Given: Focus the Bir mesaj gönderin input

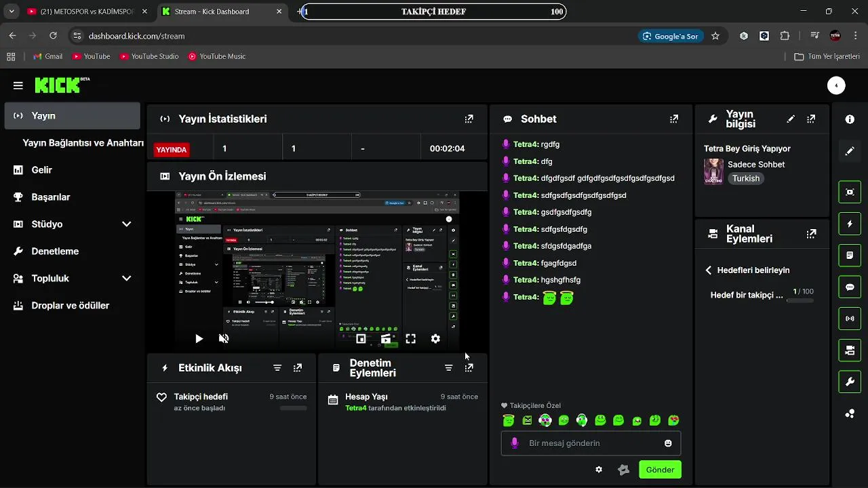Looking at the screenshot, I should (591, 443).
